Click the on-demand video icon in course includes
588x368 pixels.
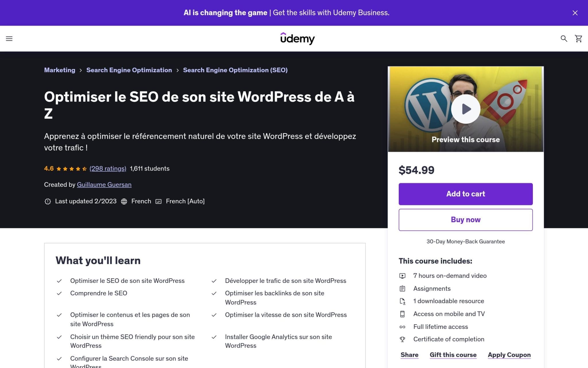pos(403,275)
